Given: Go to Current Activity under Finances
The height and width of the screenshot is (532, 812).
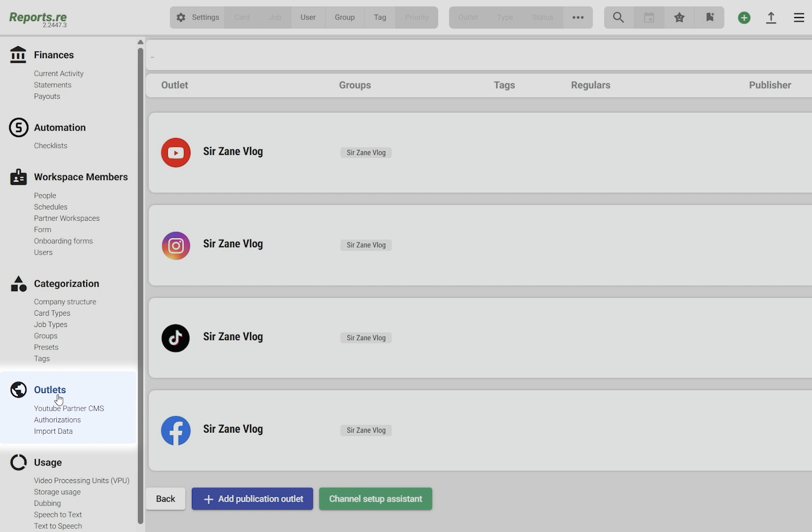Looking at the screenshot, I should coord(59,73).
